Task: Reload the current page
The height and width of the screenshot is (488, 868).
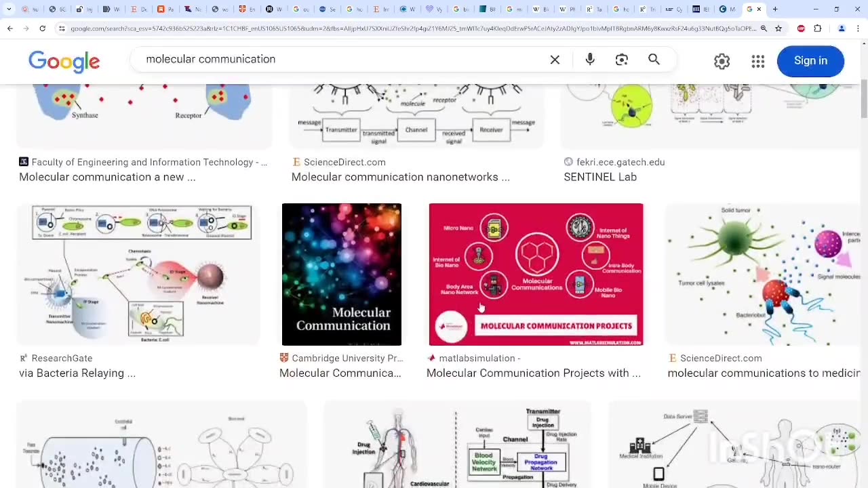Action: point(42,28)
